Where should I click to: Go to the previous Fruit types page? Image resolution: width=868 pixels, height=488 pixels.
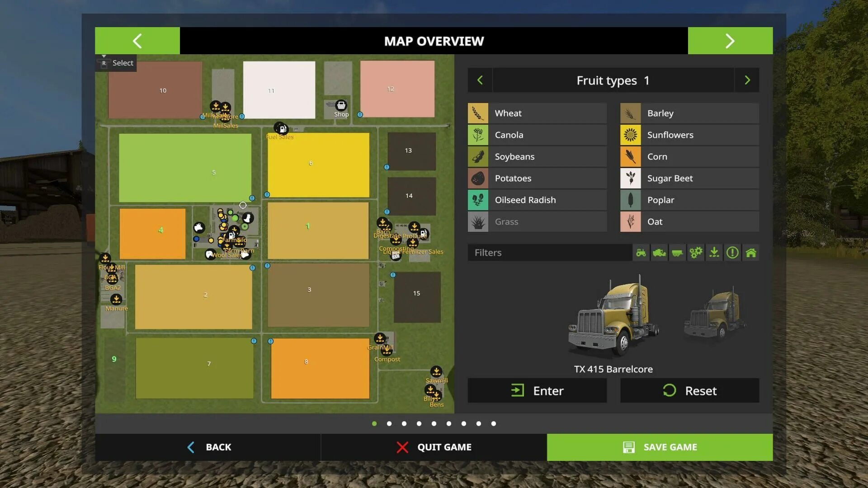(x=480, y=80)
